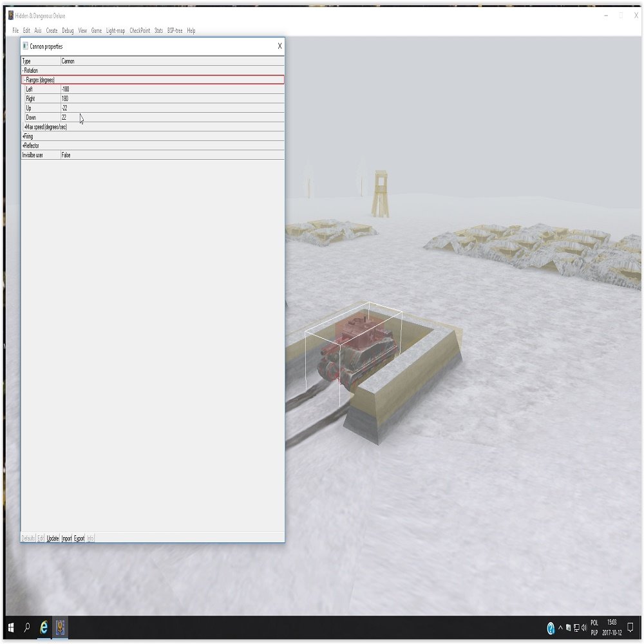This screenshot has width=644, height=644.
Task: Select the Invisible user property label
Action: click(32, 155)
